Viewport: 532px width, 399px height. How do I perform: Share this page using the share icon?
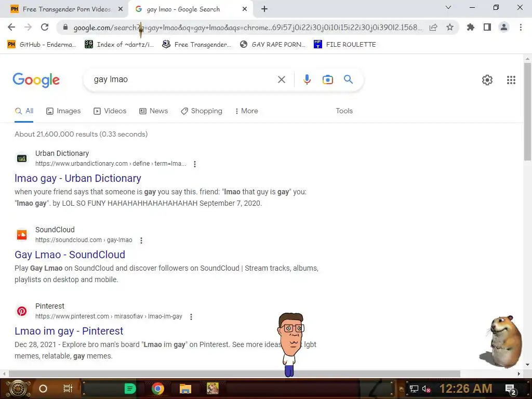[433, 27]
